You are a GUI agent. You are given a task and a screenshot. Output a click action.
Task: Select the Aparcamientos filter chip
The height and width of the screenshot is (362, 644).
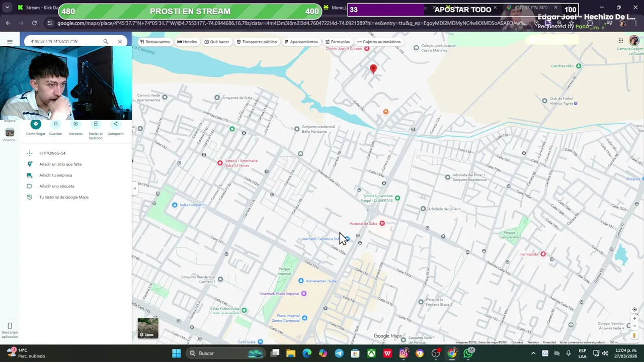pos(301,42)
